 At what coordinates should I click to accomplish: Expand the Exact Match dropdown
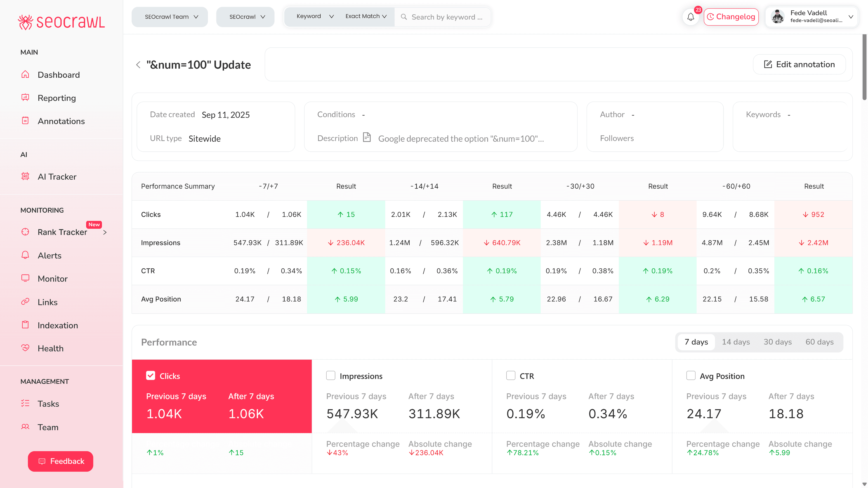coord(366,16)
